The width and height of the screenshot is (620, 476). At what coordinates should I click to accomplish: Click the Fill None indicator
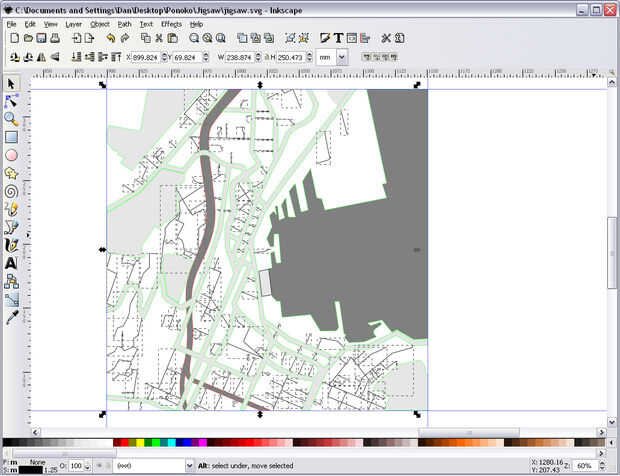pyautogui.click(x=39, y=462)
